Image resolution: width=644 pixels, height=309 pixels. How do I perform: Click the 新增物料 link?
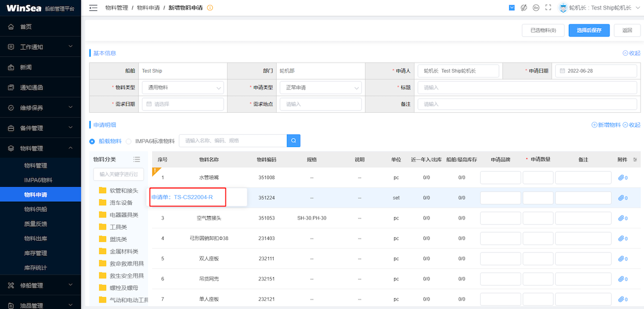pos(606,125)
